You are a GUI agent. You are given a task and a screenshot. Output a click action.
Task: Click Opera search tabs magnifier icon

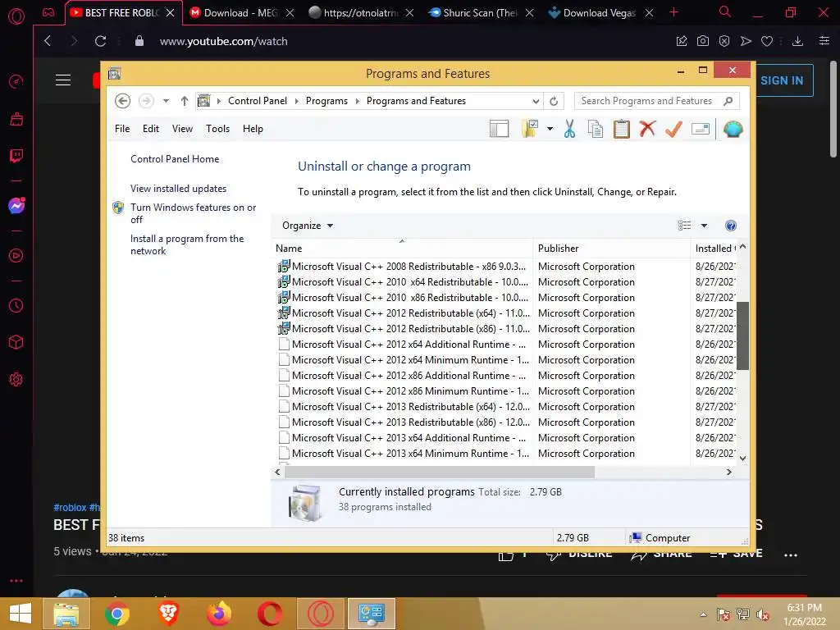[725, 11]
